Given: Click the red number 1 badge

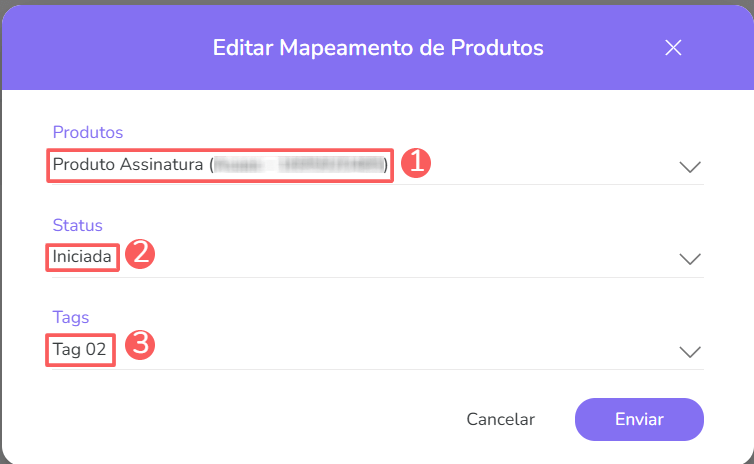Looking at the screenshot, I should coord(415,163).
